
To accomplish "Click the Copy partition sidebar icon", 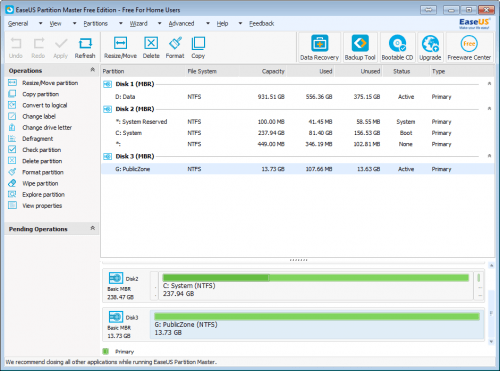I will (x=12, y=94).
